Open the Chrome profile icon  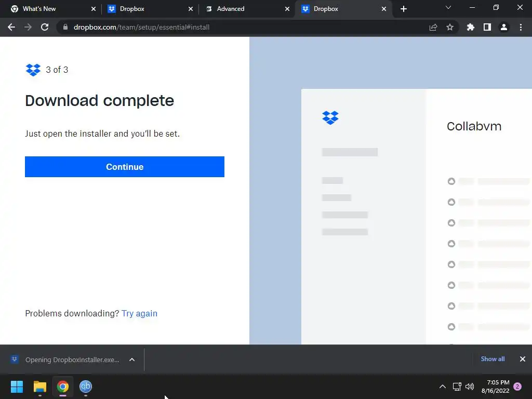[504, 27]
